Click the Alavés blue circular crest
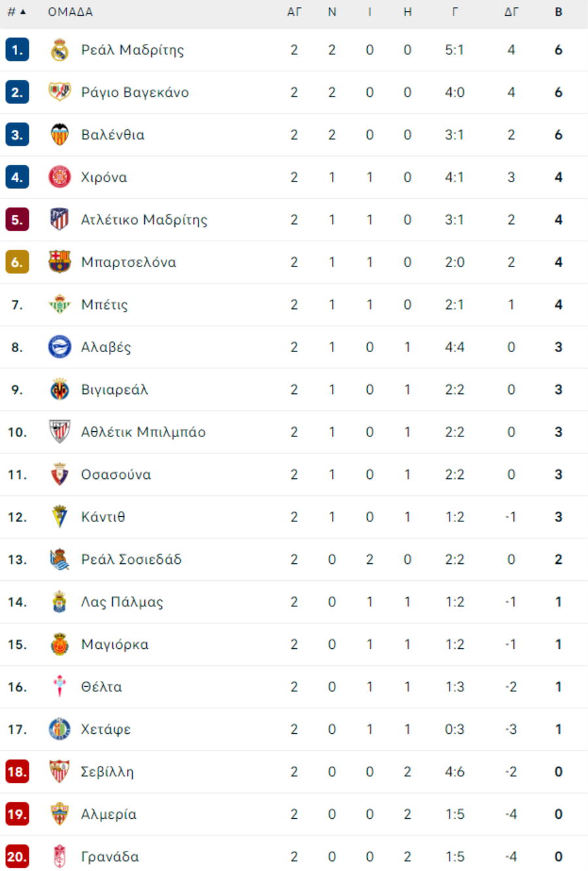The image size is (588, 871). (59, 347)
